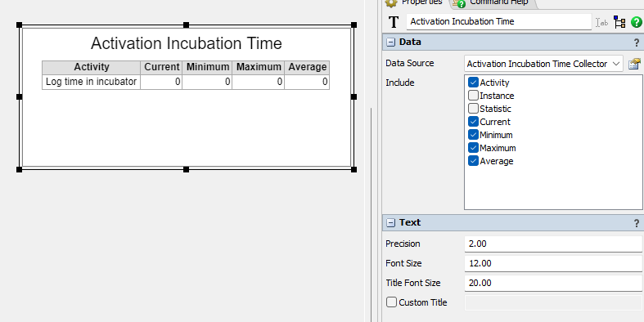Screen dimensions: 644x322
Task: Enable the Custom Title checkbox
Action: pos(391,302)
